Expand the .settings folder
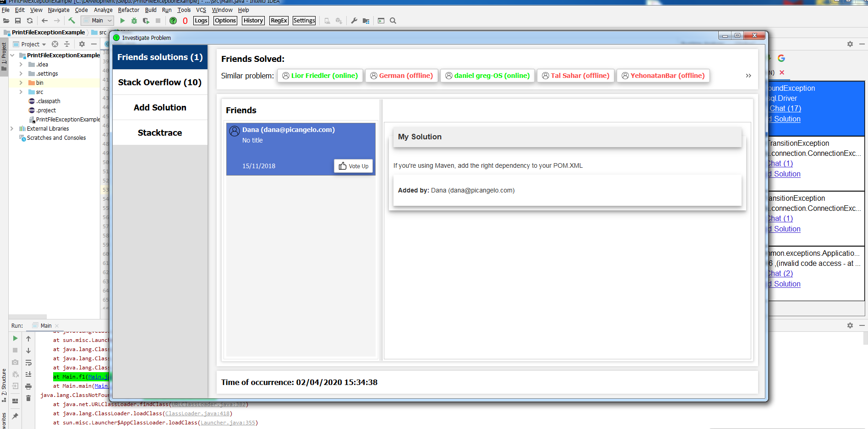 tap(21, 74)
